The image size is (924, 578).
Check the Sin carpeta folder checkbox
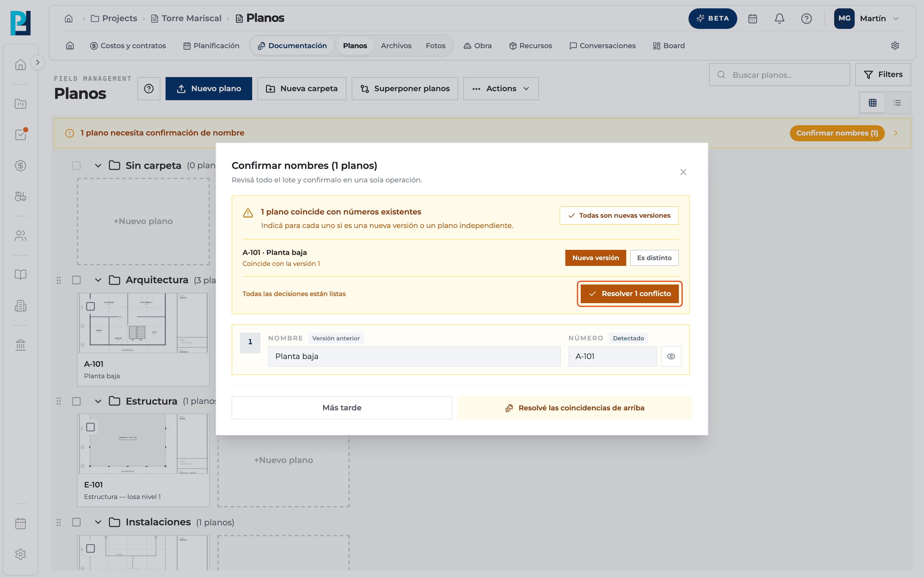[x=76, y=165]
